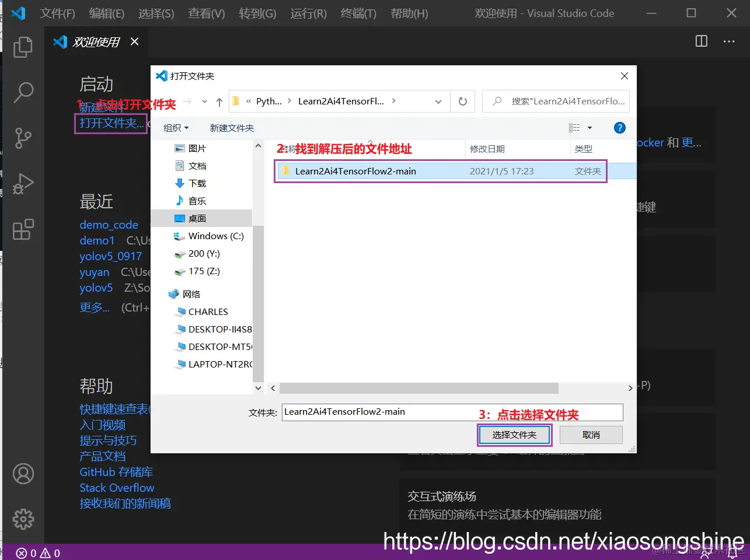The height and width of the screenshot is (560, 750).
Task: Open the view options dropdown arrow
Action: [x=589, y=128]
